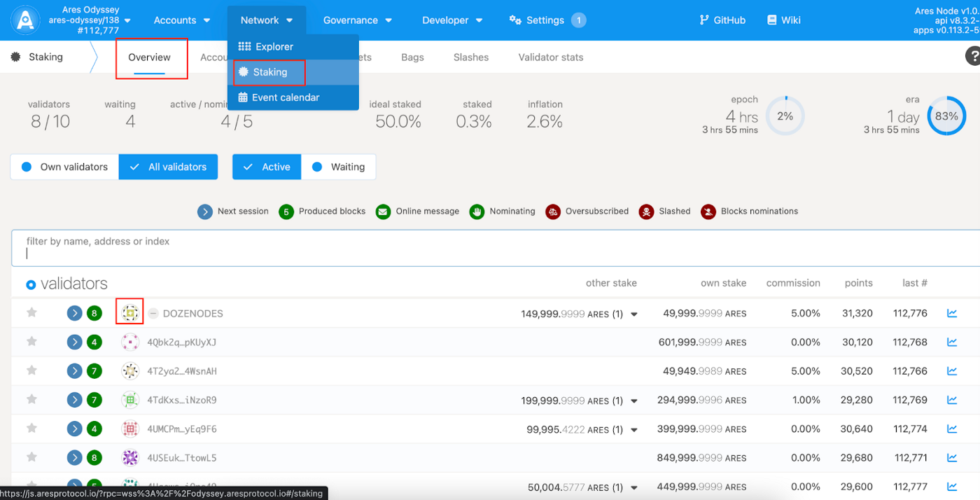Open the Ares Odyssey chain selector
980x500 pixels.
90,20
